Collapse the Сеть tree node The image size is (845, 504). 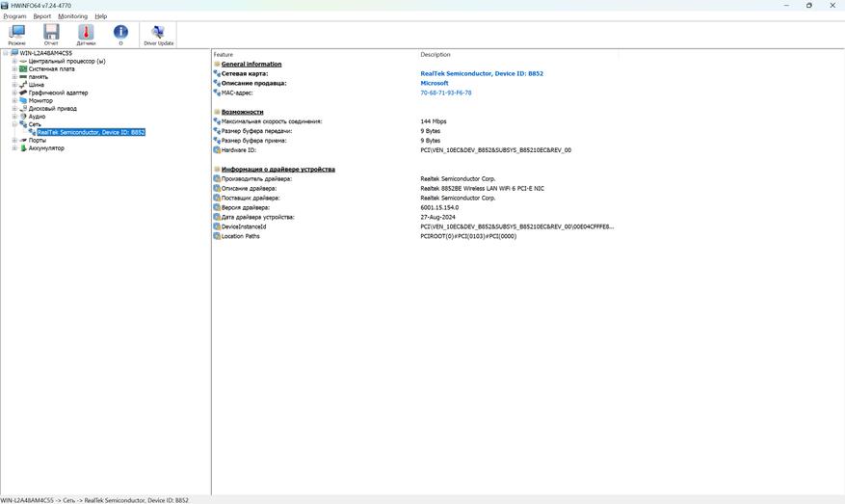pos(14,124)
